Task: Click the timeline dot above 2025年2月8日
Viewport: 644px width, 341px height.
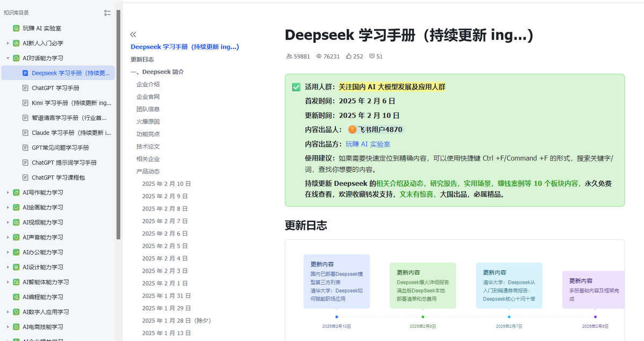Action: click(423, 317)
